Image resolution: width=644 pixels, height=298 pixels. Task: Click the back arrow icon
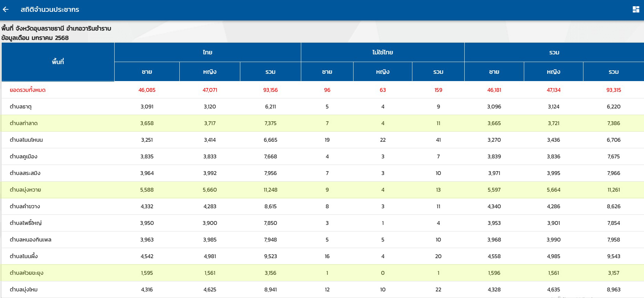coord(6,9)
